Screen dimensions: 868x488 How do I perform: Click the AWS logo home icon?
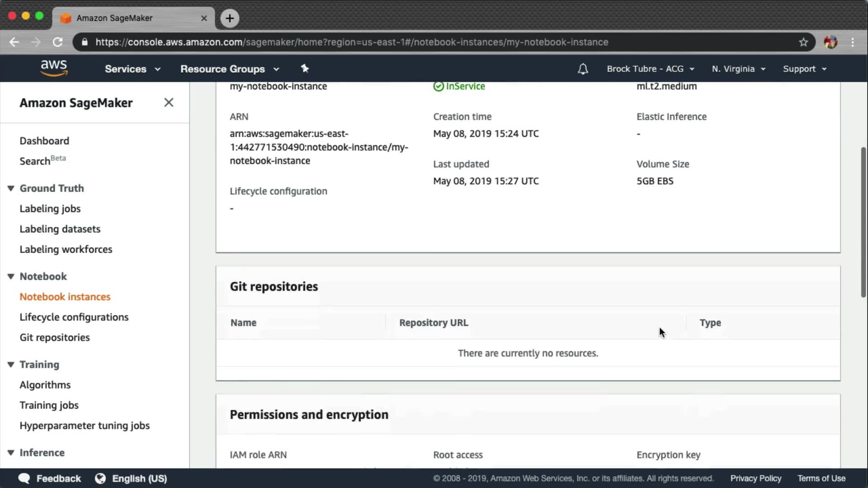(54, 68)
